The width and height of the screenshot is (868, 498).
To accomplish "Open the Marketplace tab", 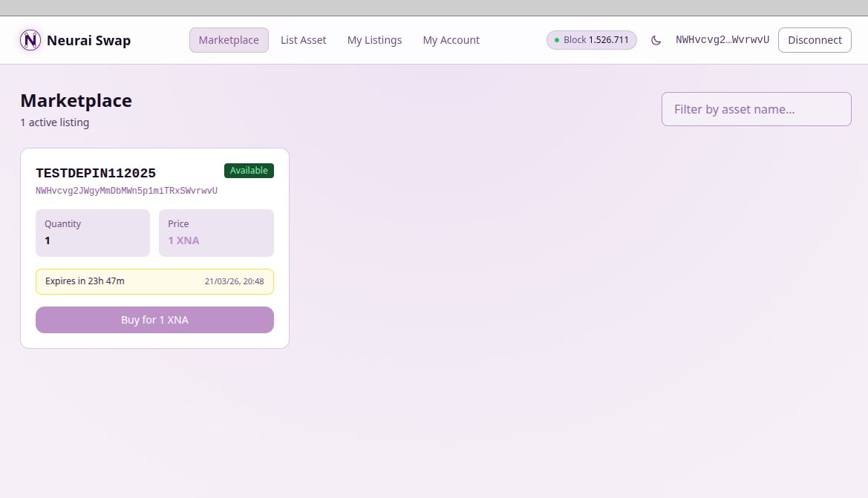I will coord(229,40).
